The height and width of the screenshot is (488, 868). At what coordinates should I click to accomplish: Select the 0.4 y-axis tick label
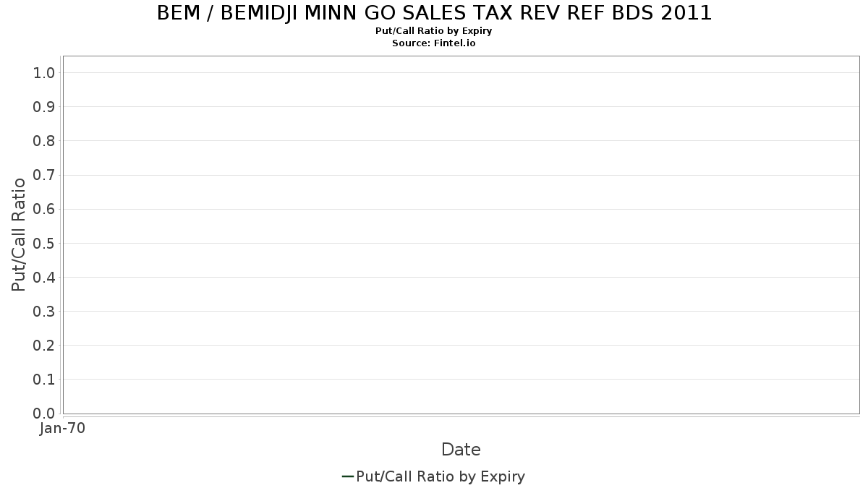coord(44,278)
